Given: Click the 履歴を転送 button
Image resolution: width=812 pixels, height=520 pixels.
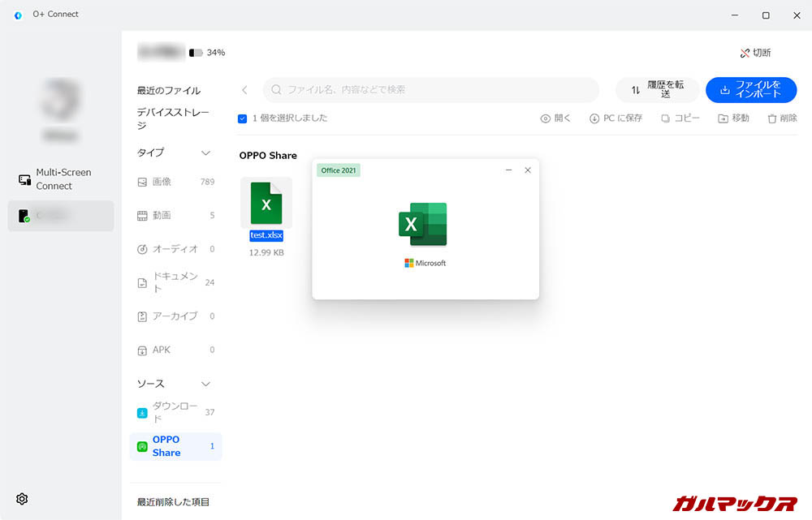Looking at the screenshot, I should 657,90.
